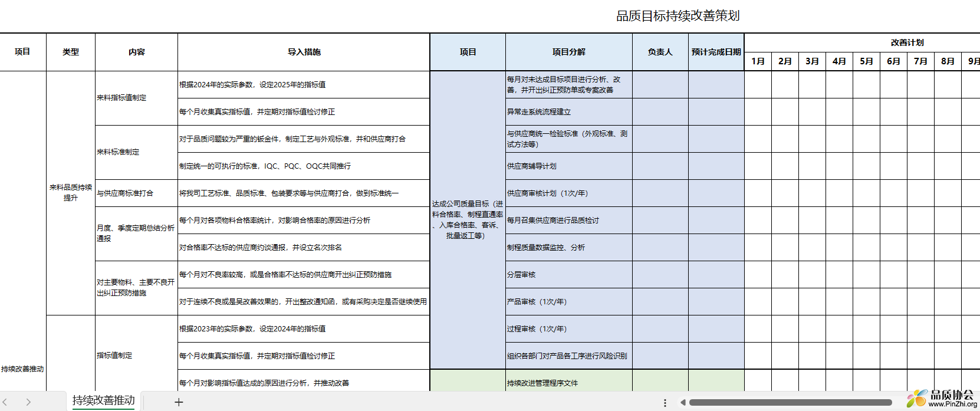This screenshot has width=980, height=411.
Task: Select cell 根据2023年的实际参数，设定2024年的指标值
Action: (304, 329)
